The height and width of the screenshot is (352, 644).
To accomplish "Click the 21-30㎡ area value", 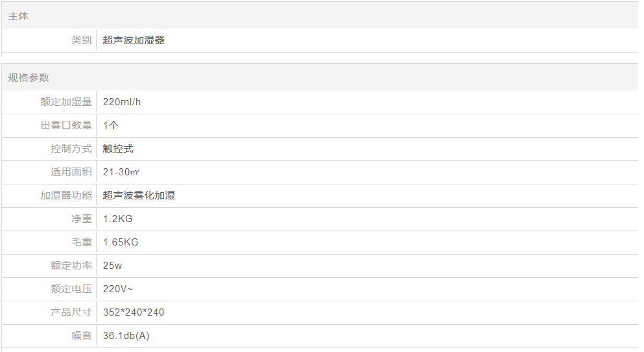I will tap(122, 172).
